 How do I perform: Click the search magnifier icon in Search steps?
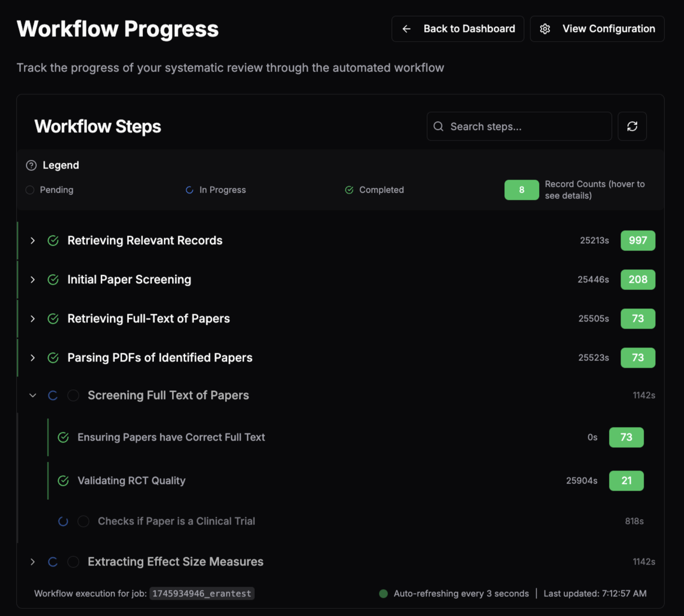pos(439,127)
